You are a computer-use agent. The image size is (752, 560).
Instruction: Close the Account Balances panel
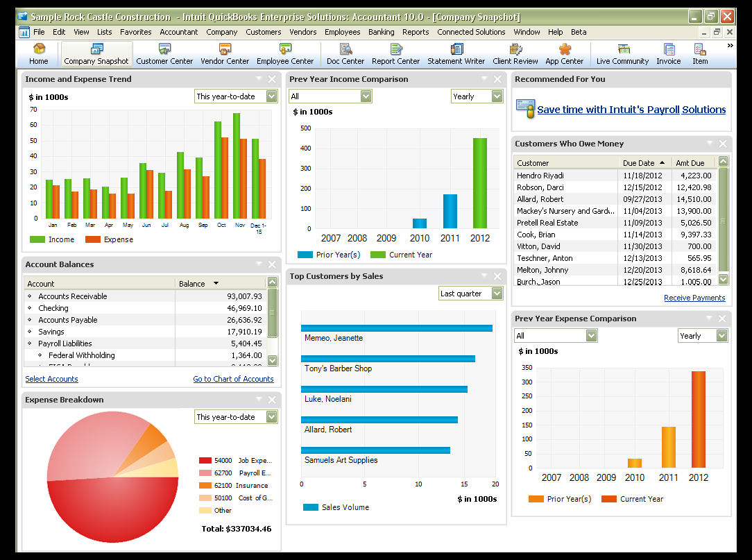pos(272,264)
